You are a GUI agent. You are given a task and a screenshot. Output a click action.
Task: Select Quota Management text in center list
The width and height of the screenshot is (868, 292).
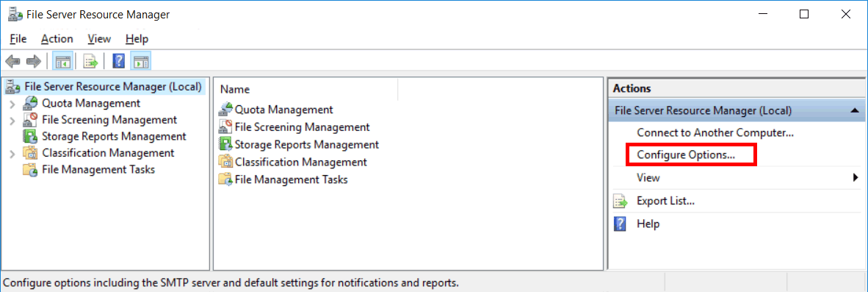click(x=284, y=110)
